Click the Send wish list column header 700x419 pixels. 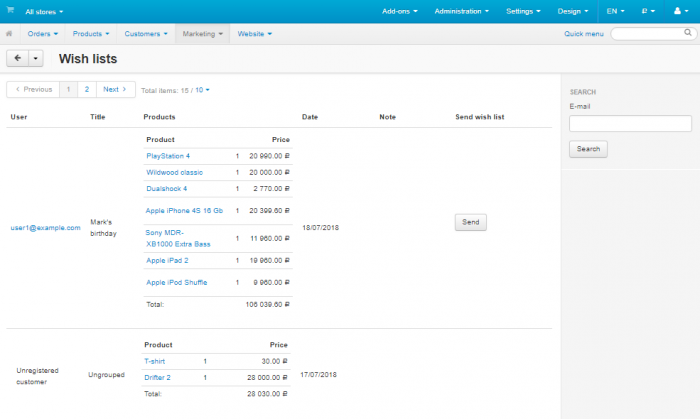479,117
